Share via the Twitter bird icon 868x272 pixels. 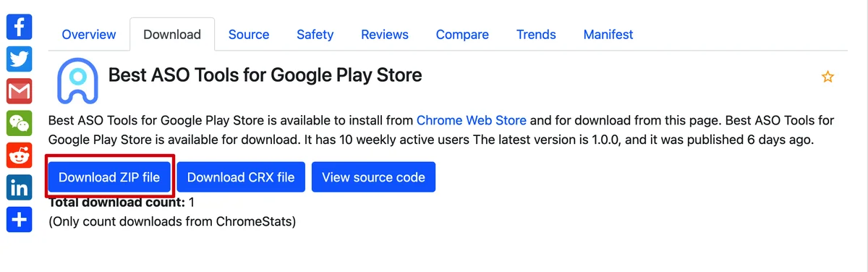click(20, 59)
